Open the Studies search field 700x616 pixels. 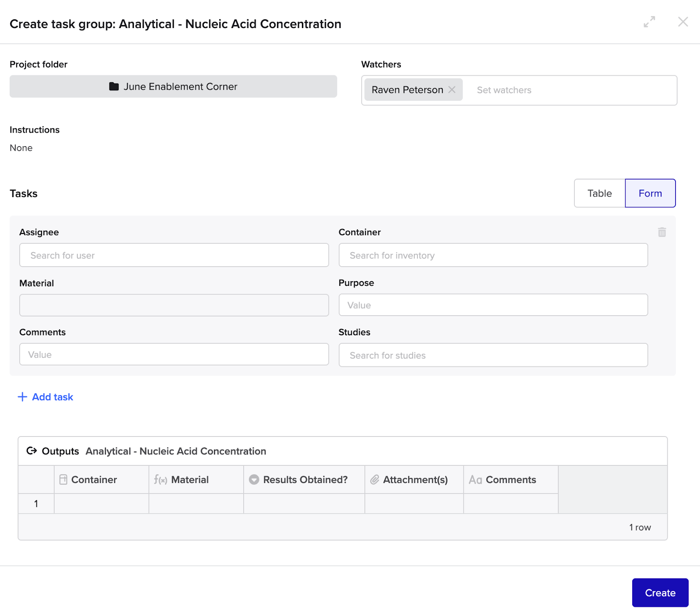[493, 355]
